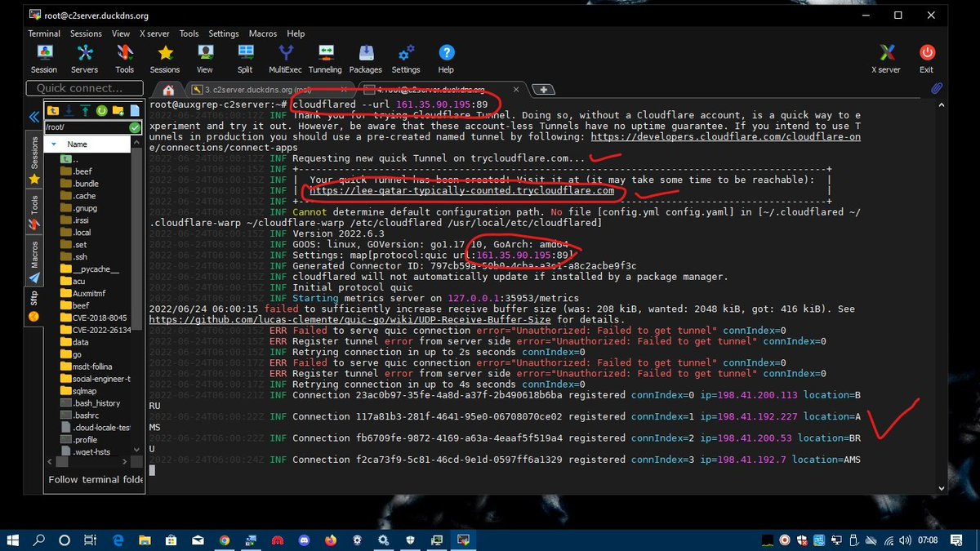
Task: Click the X server toolbar icon
Action: pyautogui.click(x=886, y=59)
